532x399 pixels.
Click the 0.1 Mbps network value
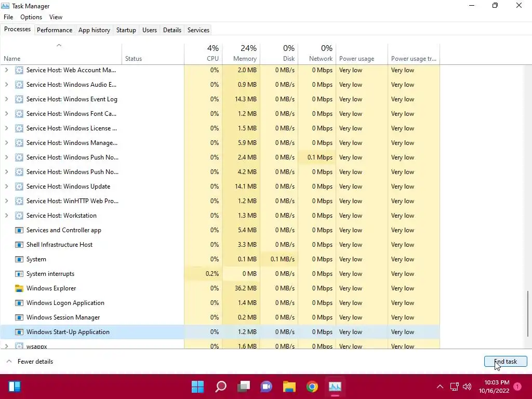coord(320,157)
